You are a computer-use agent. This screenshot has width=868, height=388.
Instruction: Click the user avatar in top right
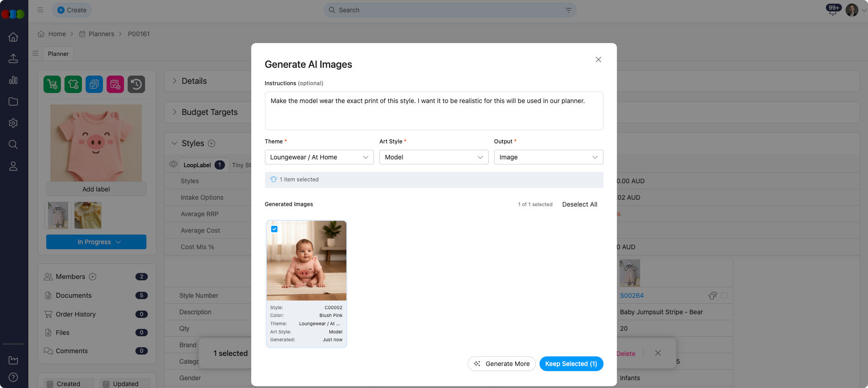click(852, 10)
